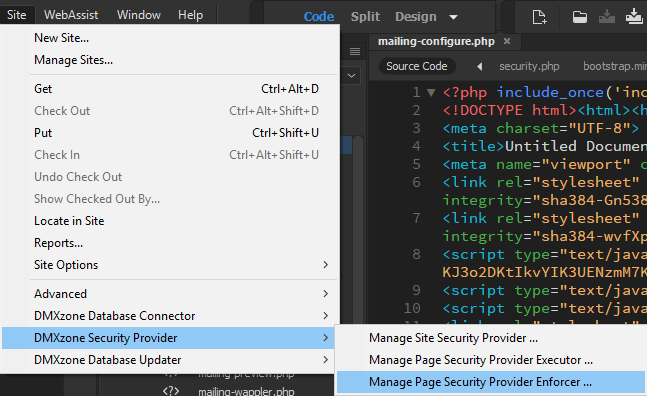Switch to Split view

[x=365, y=16]
